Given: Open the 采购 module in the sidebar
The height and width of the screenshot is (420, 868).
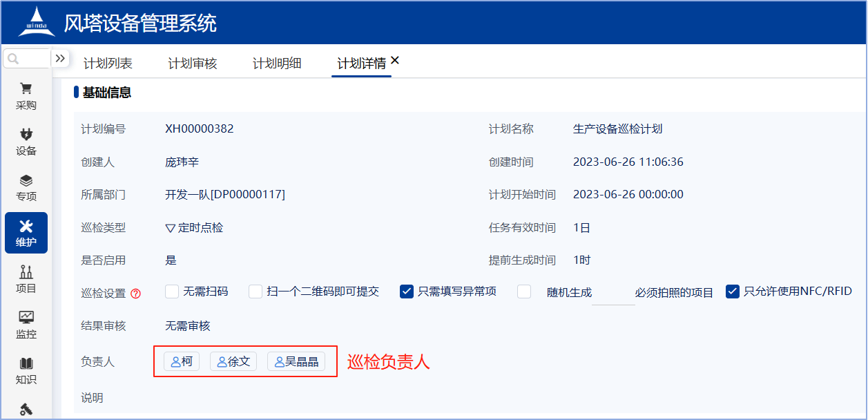Looking at the screenshot, I should pos(26,95).
